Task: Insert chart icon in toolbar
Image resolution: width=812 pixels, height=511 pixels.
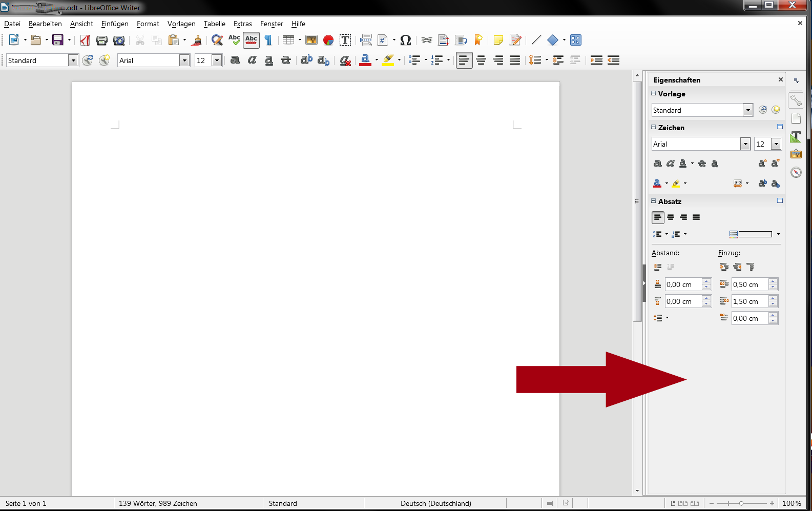Action: point(328,40)
